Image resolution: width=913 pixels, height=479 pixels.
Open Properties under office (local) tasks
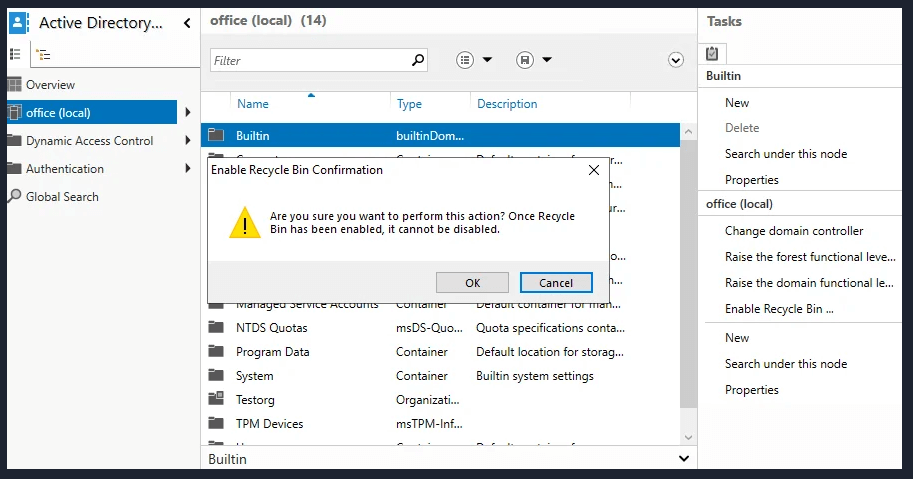752,390
